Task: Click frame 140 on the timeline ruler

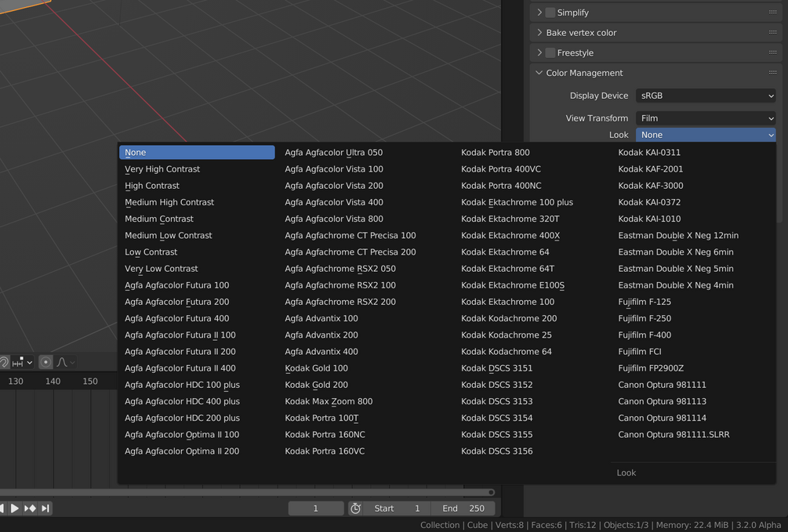Action: 53,381
